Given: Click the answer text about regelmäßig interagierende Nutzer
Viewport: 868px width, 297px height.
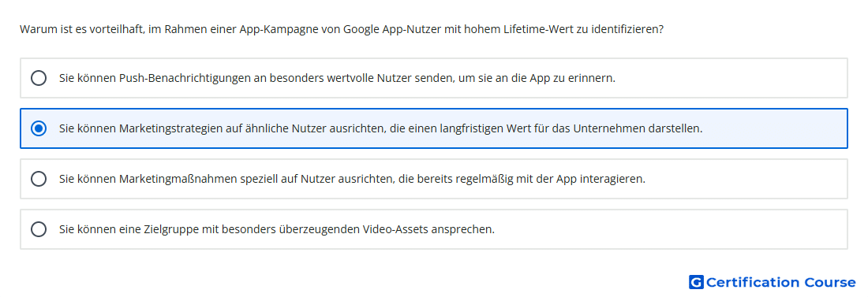Looking at the screenshot, I should tap(352, 179).
